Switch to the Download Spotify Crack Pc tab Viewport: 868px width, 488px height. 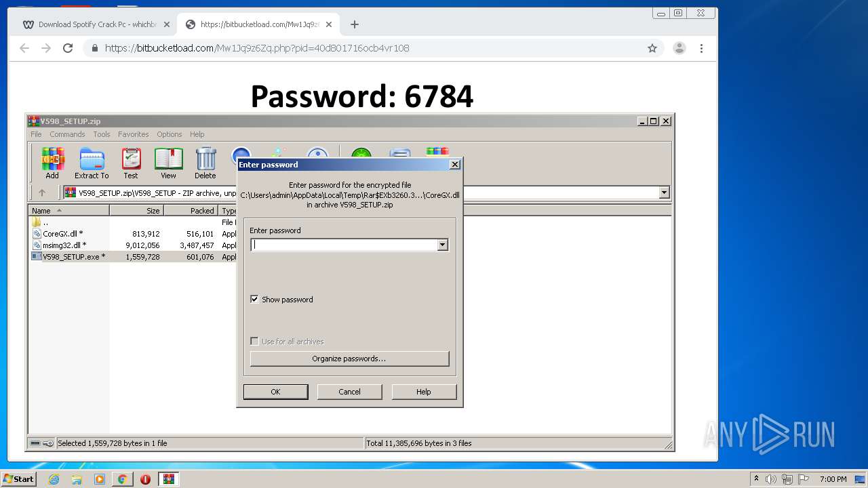96,24
